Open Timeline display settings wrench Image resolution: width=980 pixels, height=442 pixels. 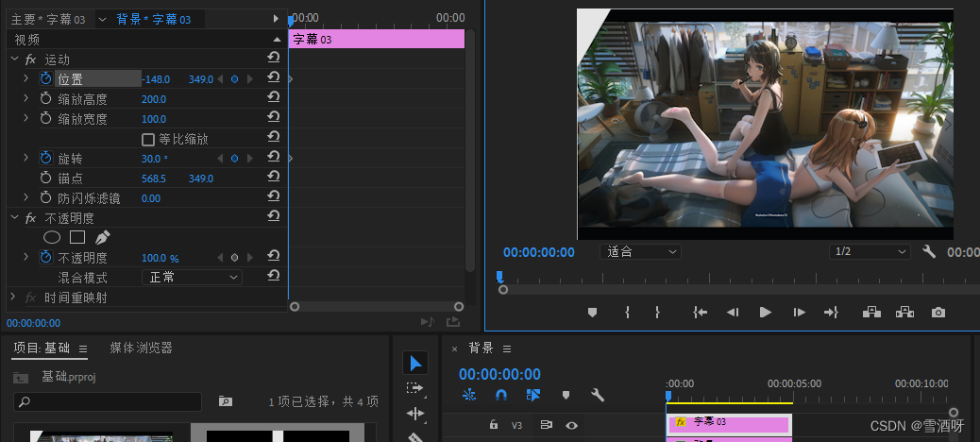coord(598,395)
